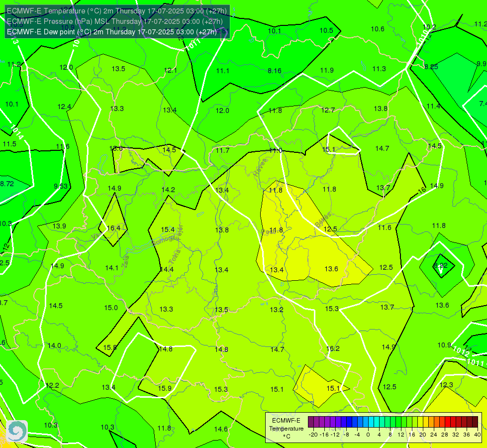
Task: Click the map value 8.16
Action: [x=275, y=71]
